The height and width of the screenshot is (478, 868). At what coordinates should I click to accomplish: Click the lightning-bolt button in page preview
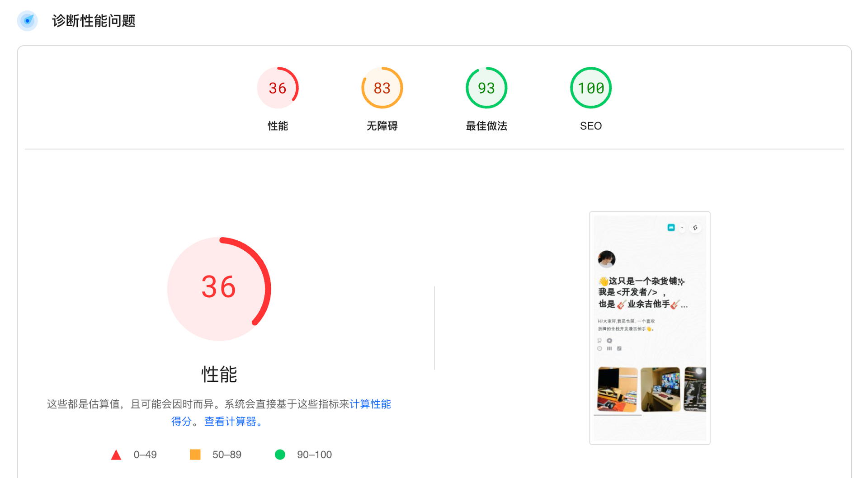tap(695, 228)
